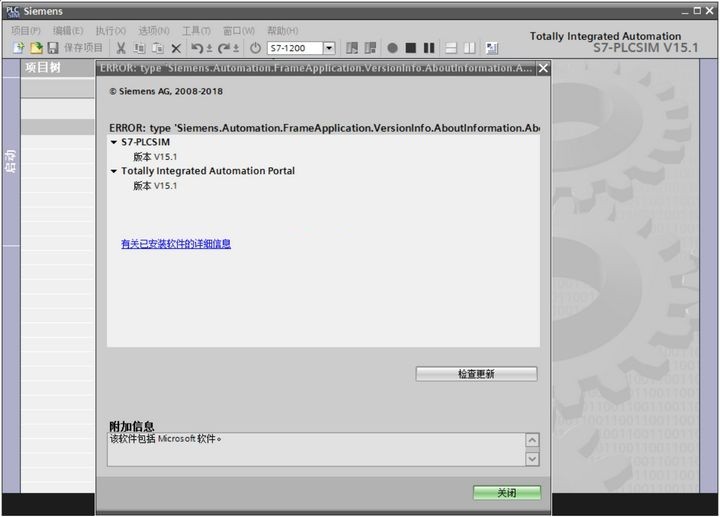
Task: Open the 帮助(H) menu
Action: (x=283, y=31)
